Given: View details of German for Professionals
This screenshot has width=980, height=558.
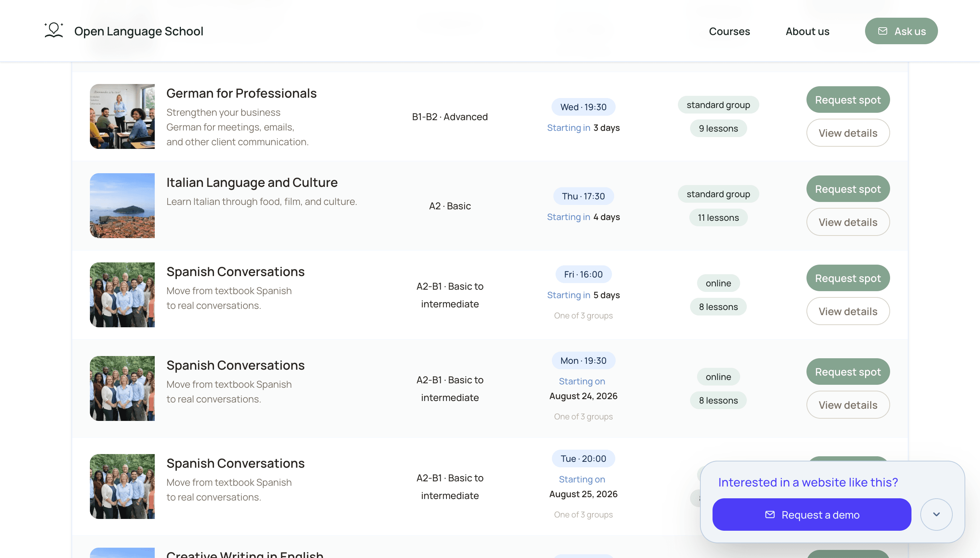Looking at the screenshot, I should tap(848, 133).
